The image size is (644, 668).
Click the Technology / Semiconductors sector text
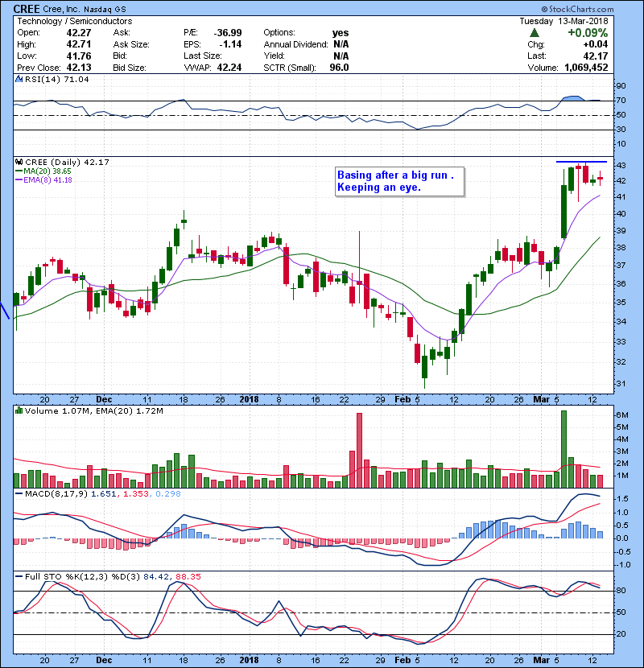[x=75, y=21]
